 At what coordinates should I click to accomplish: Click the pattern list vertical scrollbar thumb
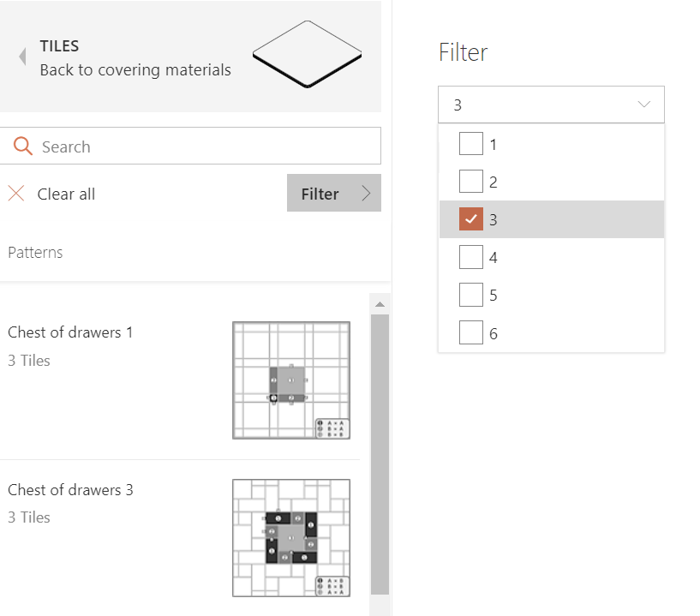point(380,454)
